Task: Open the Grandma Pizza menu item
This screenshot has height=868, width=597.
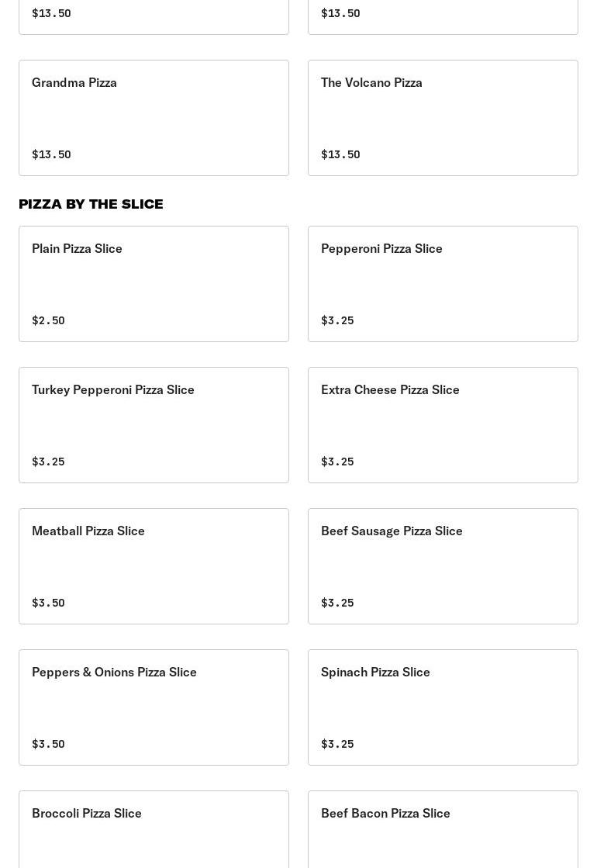Action: coord(154,117)
